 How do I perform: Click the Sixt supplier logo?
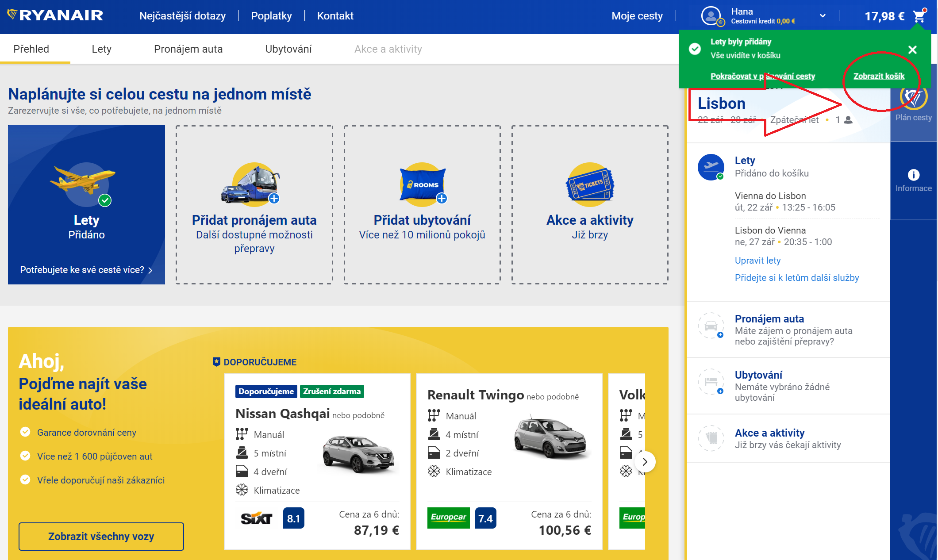point(256,518)
